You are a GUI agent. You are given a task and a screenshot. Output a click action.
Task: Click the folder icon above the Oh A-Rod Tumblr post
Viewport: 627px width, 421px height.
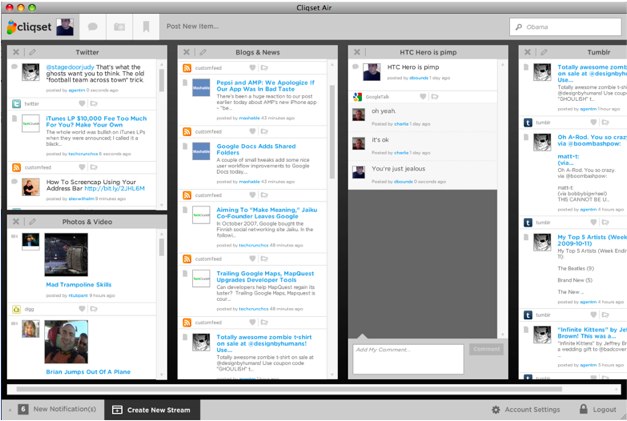coord(605,122)
